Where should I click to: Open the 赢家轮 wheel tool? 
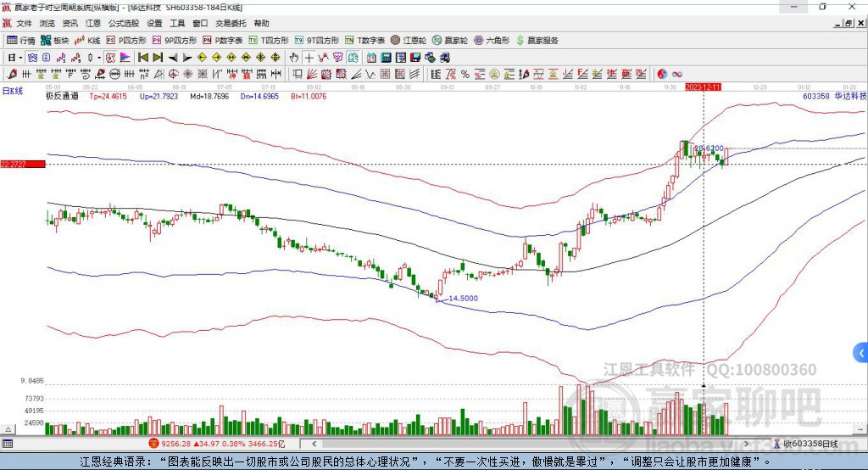pyautogui.click(x=450, y=41)
